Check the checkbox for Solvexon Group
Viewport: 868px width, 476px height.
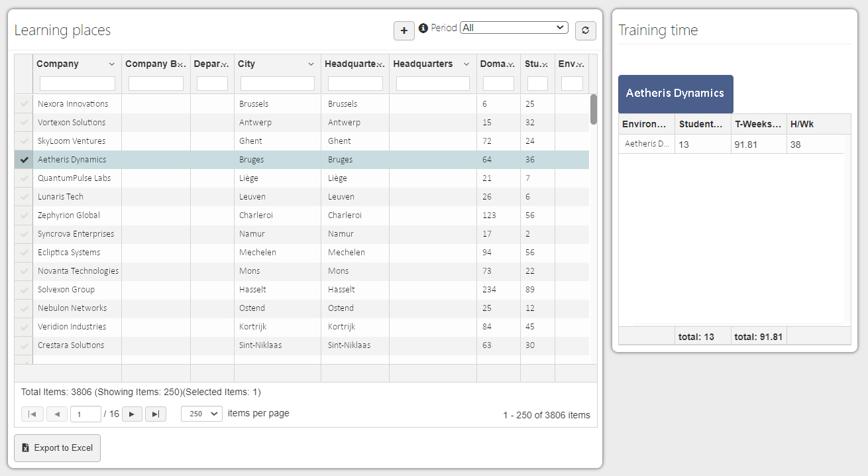(23, 289)
